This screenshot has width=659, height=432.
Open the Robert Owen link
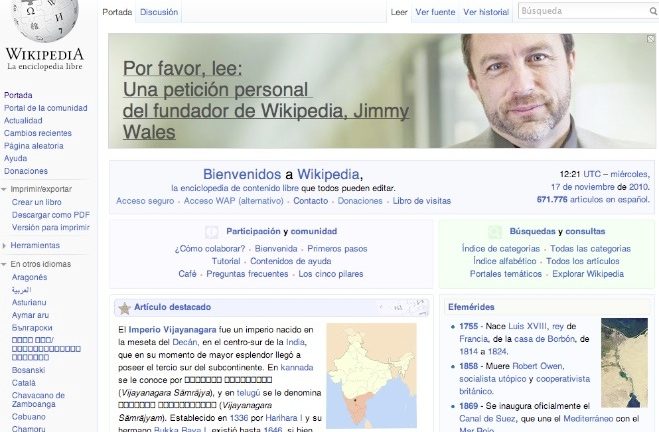click(x=538, y=366)
